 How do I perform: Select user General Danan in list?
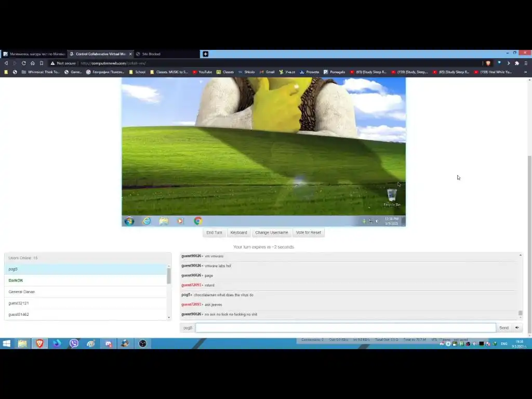[x=86, y=292]
